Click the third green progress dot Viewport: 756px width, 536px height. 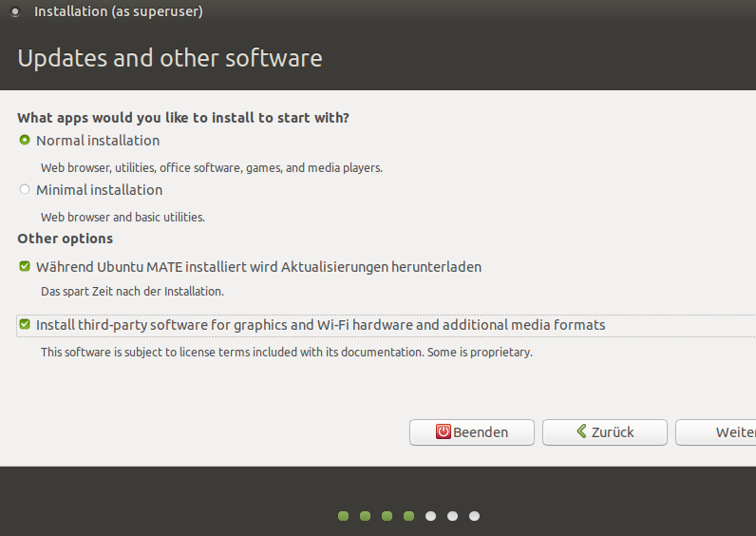click(x=387, y=516)
